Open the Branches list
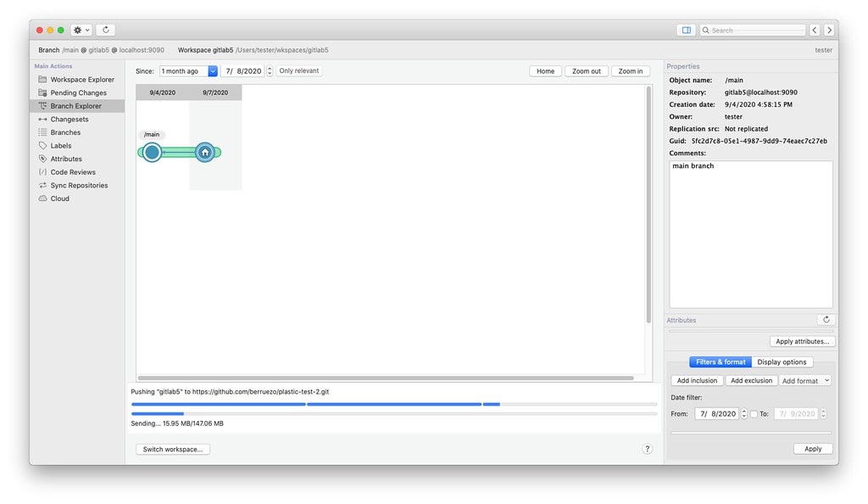This screenshot has height=504, width=868. point(68,132)
